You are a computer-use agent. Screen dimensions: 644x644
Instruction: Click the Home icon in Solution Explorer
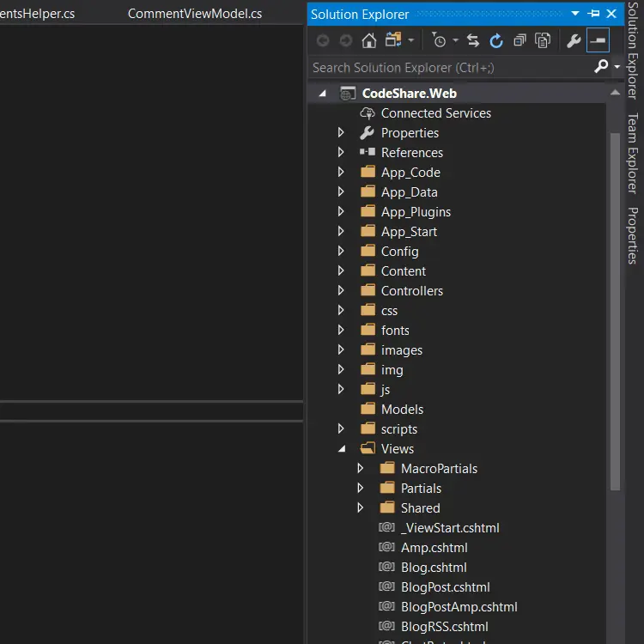pyautogui.click(x=368, y=40)
